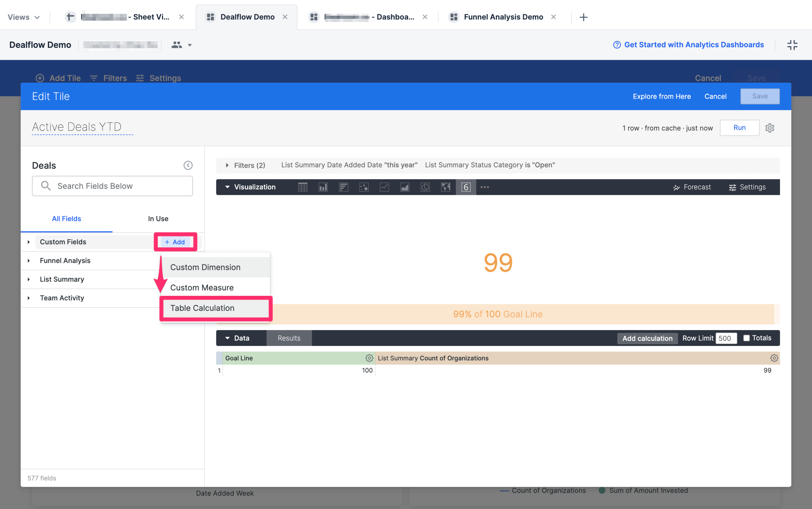Open Goal Line column settings gear
Screen dimensions: 812x509
pyautogui.click(x=369, y=358)
